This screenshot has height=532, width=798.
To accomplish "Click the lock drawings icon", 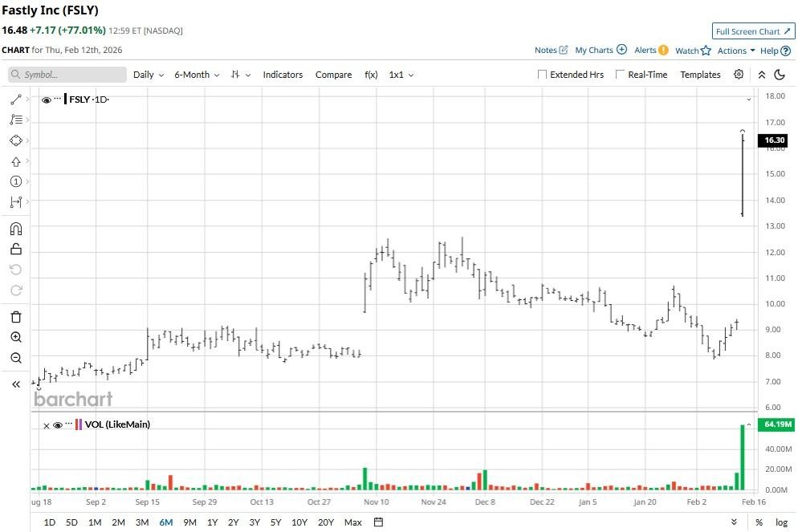I will click(16, 250).
